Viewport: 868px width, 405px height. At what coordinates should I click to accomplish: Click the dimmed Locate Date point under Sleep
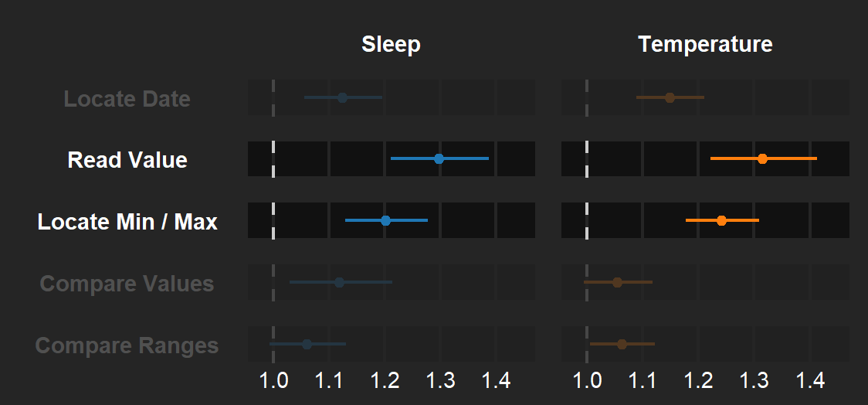(342, 97)
